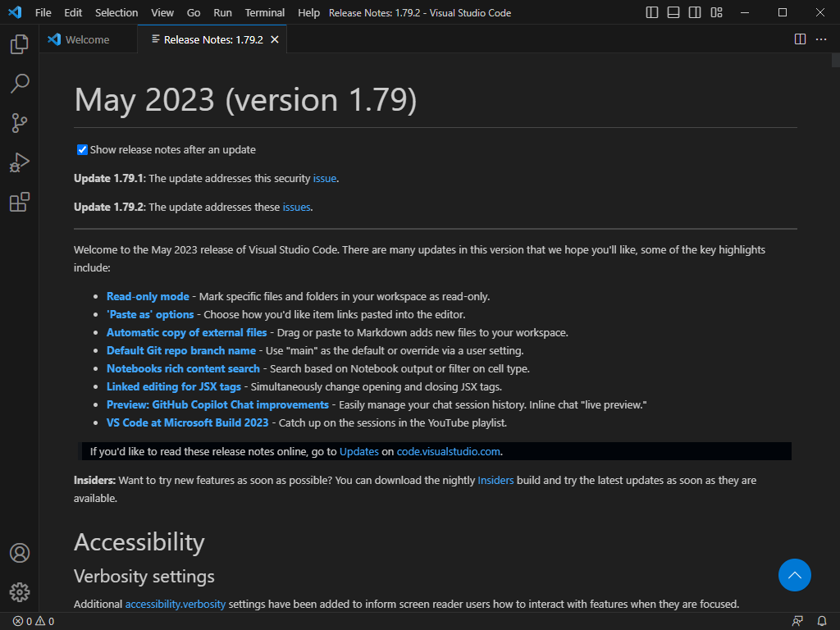The height and width of the screenshot is (630, 840).
Task: Close the Release Notes tab
Action: (x=275, y=39)
